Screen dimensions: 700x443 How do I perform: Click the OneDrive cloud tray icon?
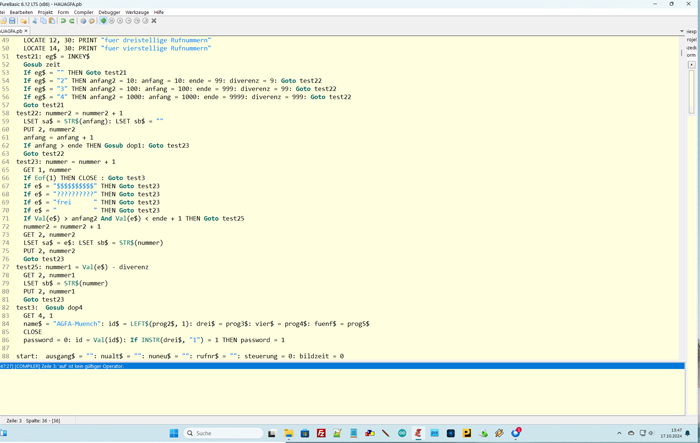(x=631, y=433)
